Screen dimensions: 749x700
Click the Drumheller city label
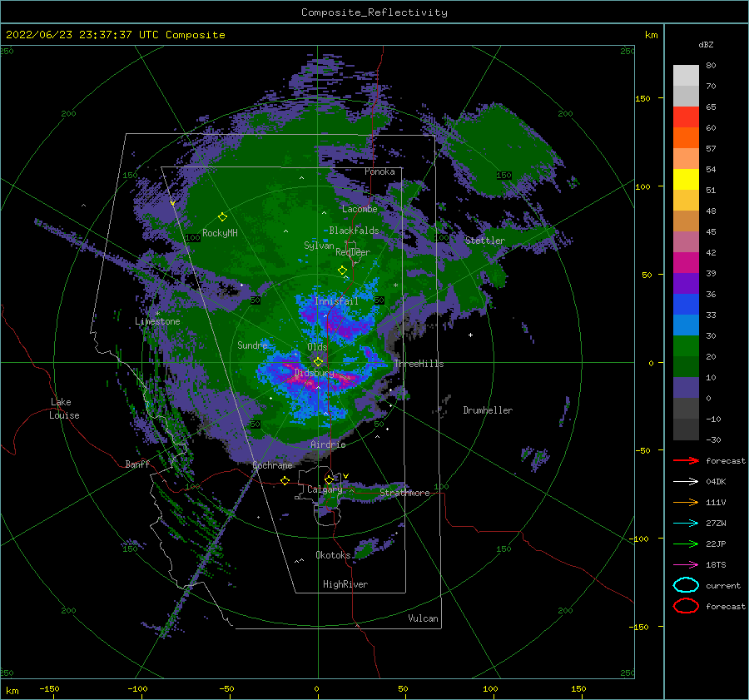point(488,410)
